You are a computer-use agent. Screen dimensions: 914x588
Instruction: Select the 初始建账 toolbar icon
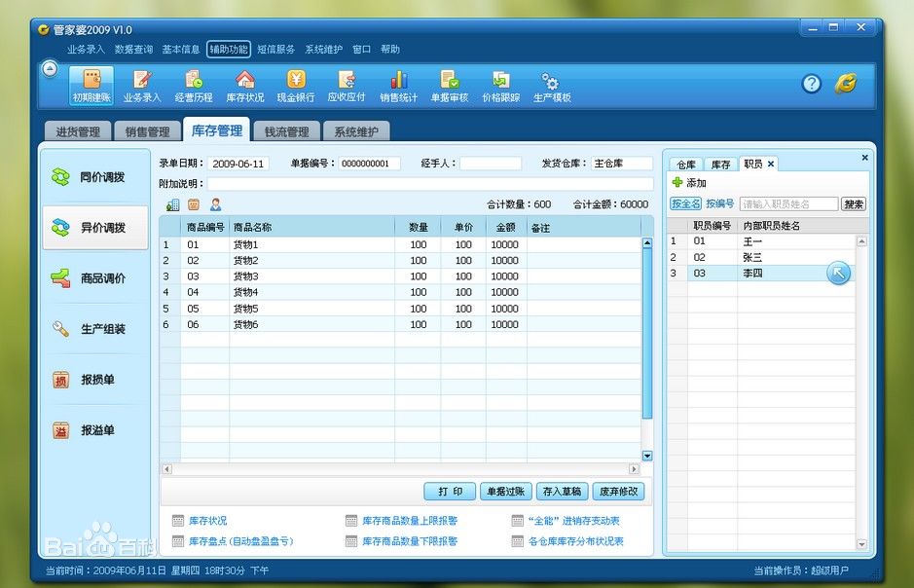point(90,86)
